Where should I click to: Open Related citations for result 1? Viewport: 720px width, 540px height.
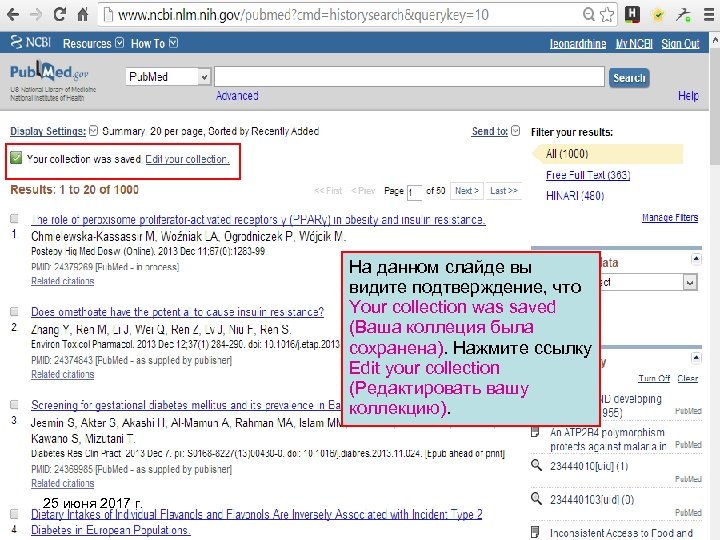pos(62,281)
